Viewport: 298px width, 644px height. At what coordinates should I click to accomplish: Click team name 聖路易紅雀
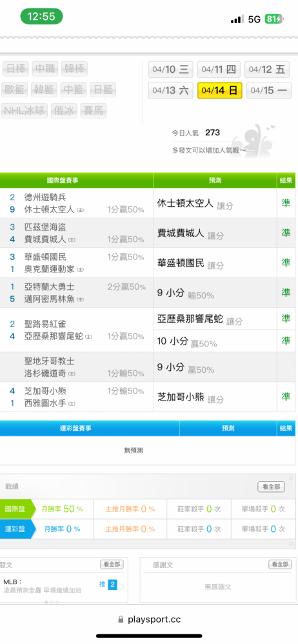click(45, 324)
